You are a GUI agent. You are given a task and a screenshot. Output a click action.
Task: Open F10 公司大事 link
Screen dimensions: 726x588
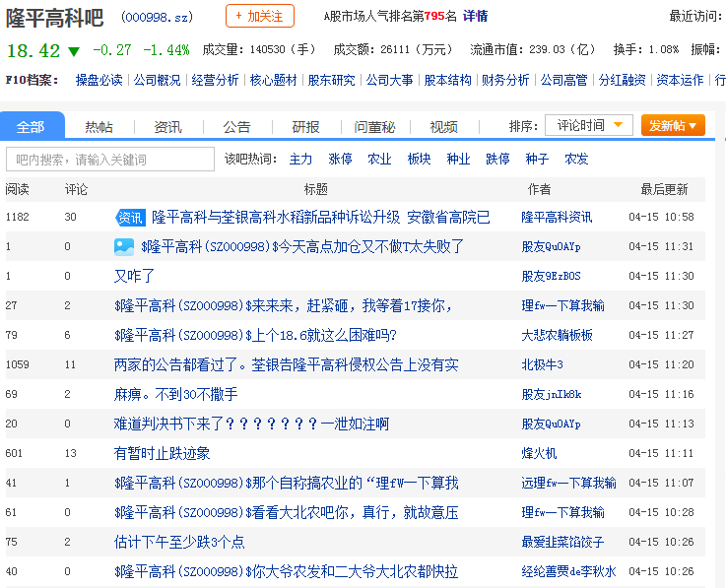(x=389, y=80)
